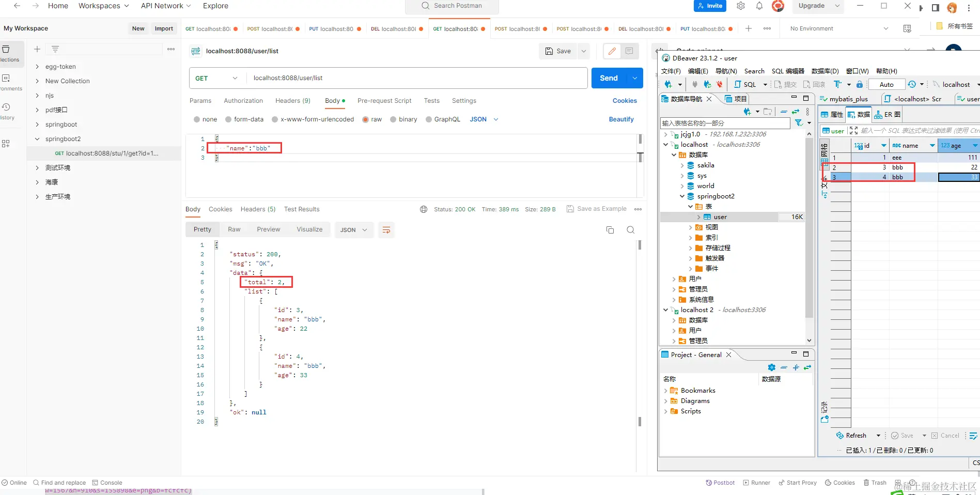Viewport: 980px width, 495px height.
Task: Select the none body radio button
Action: pos(197,119)
